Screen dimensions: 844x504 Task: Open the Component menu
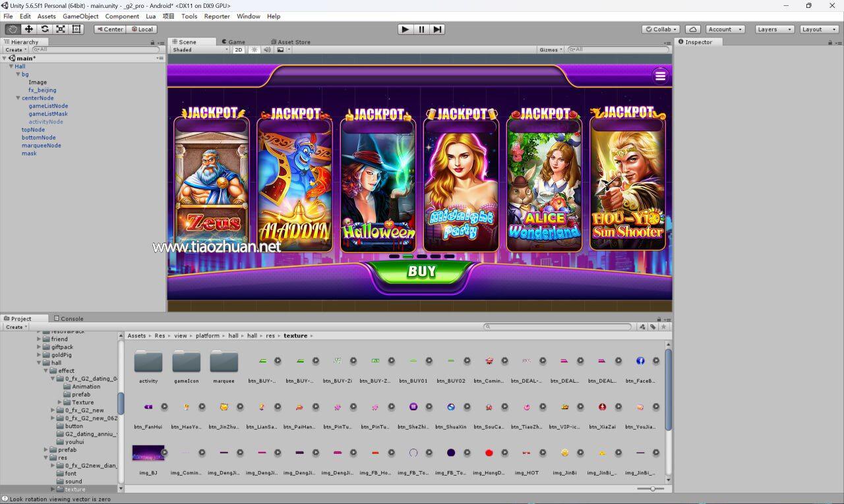(x=122, y=16)
